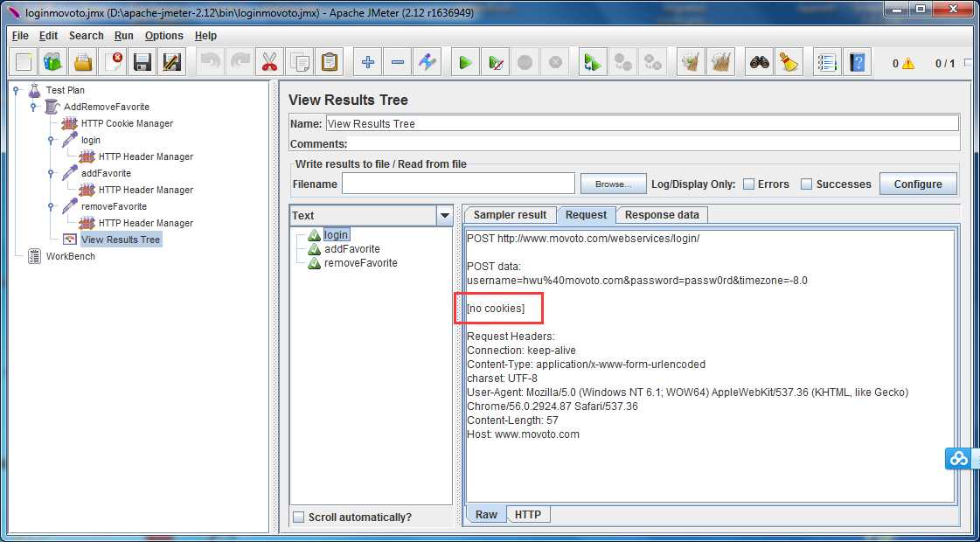Click the Paste clipboard icon
The image size is (980, 542).
pyautogui.click(x=329, y=62)
